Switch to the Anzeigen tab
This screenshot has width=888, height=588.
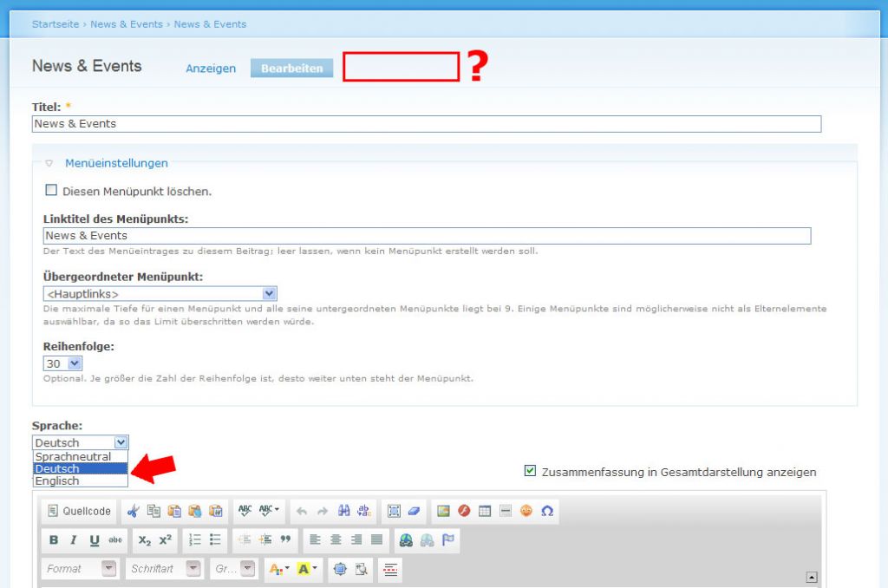(211, 69)
